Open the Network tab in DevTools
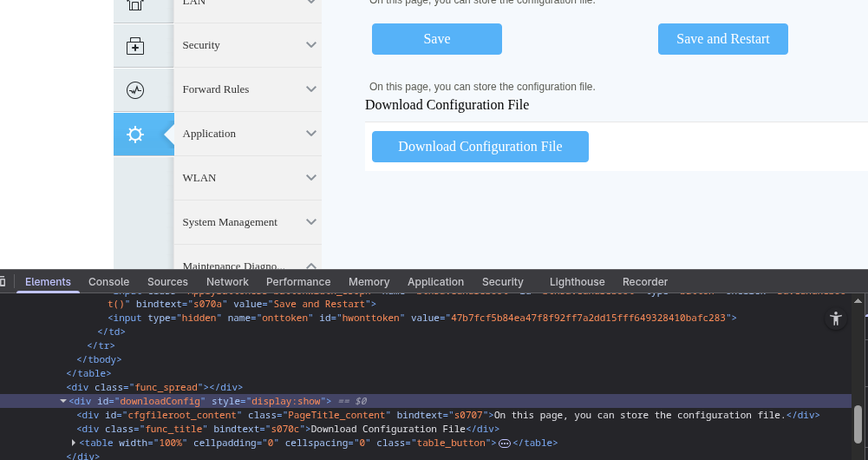The width and height of the screenshot is (868, 460). tap(227, 282)
